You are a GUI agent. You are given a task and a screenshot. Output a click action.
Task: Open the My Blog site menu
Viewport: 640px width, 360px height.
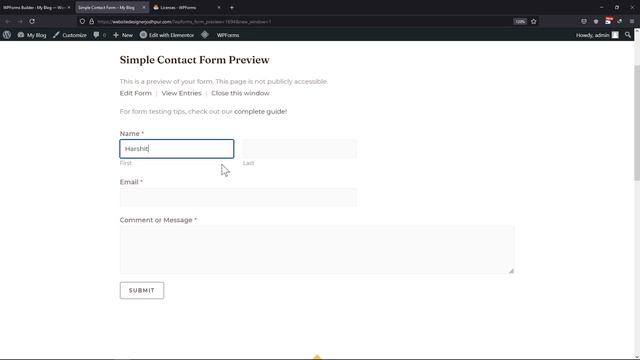coord(32,35)
